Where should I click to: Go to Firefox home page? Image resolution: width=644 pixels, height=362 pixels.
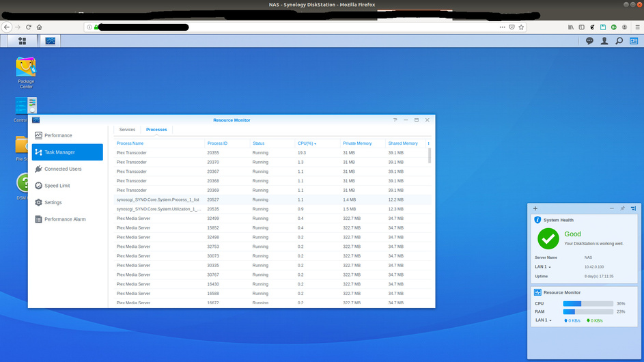(39, 27)
